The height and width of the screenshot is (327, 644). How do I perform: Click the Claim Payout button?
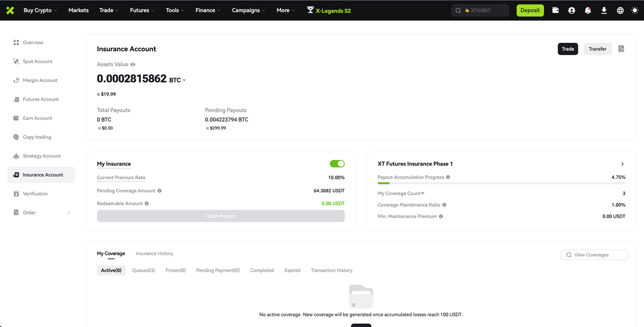click(221, 216)
